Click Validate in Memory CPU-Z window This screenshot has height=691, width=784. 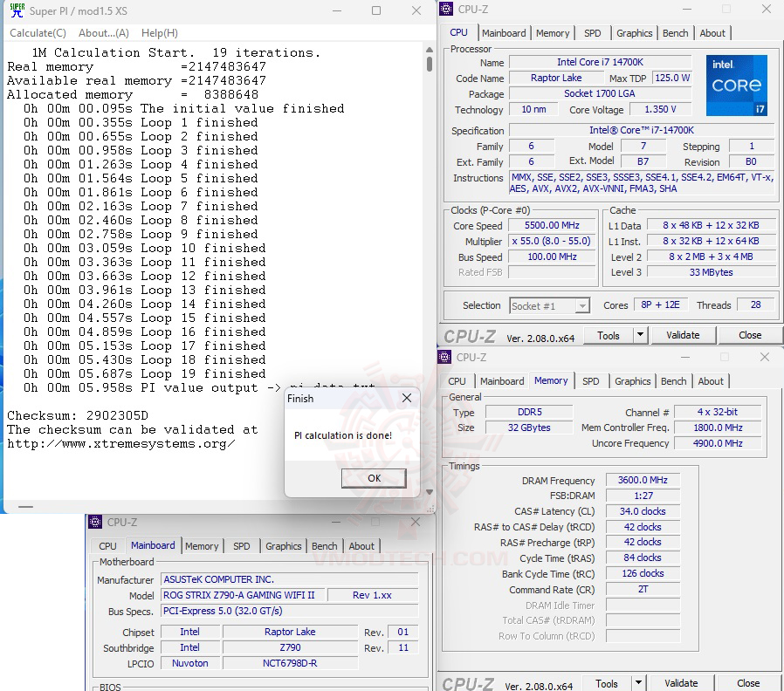coord(681,683)
